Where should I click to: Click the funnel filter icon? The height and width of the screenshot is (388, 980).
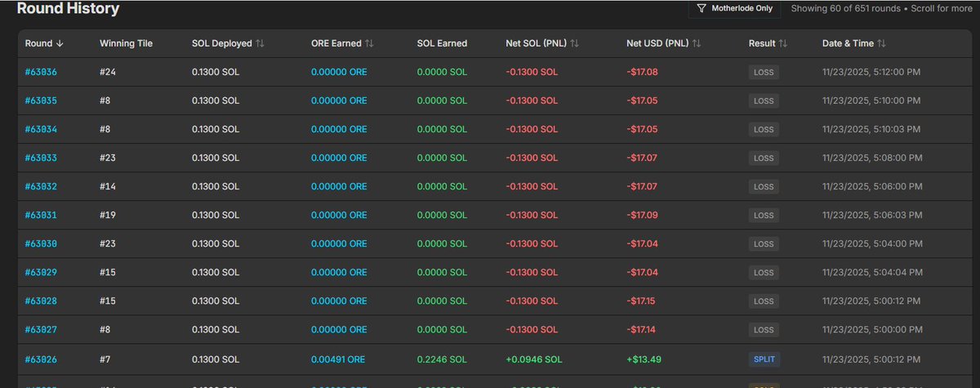[702, 8]
